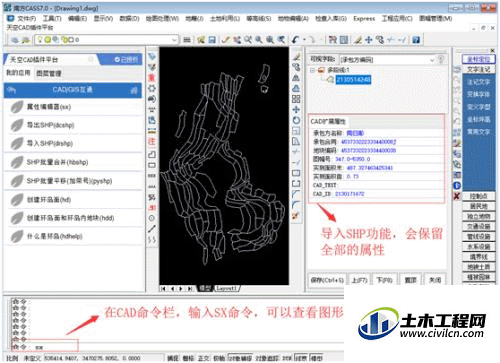
Task: Collapse the 多段线:1 tree node
Action: [312, 70]
